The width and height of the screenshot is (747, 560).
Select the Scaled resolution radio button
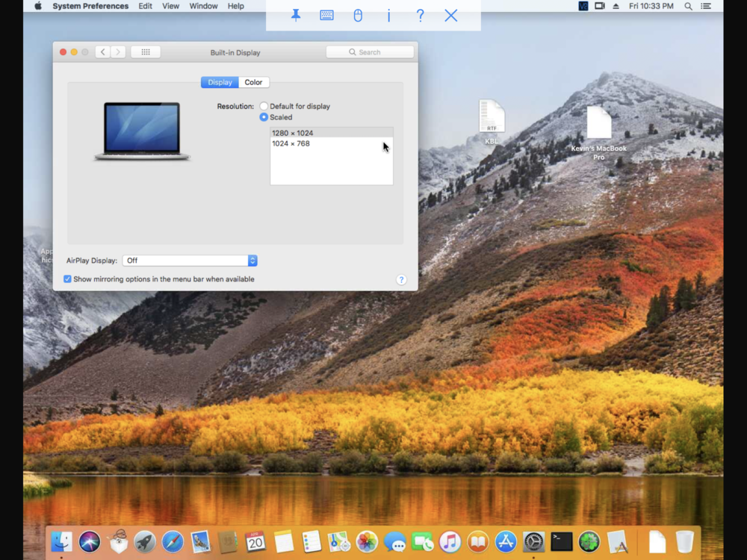coord(264,117)
